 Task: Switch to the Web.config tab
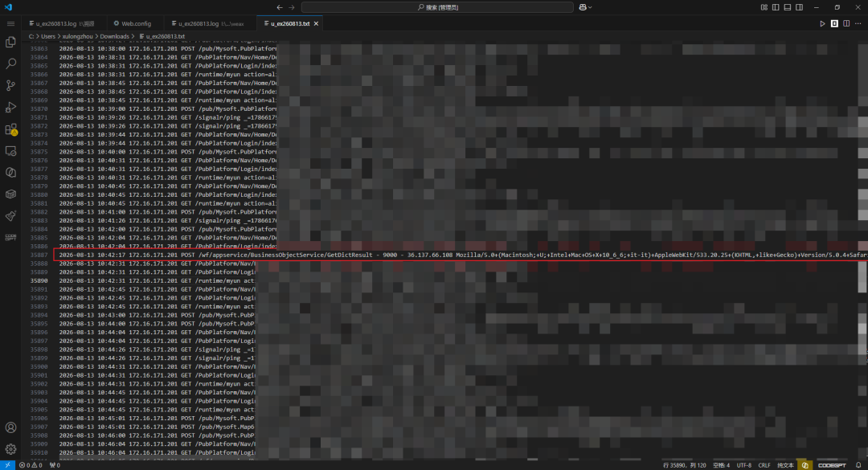click(x=133, y=24)
